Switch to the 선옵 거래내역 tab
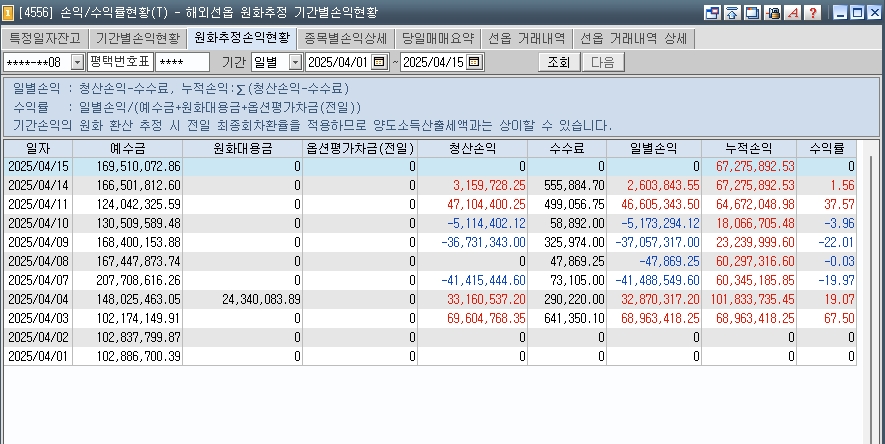 coord(527,38)
